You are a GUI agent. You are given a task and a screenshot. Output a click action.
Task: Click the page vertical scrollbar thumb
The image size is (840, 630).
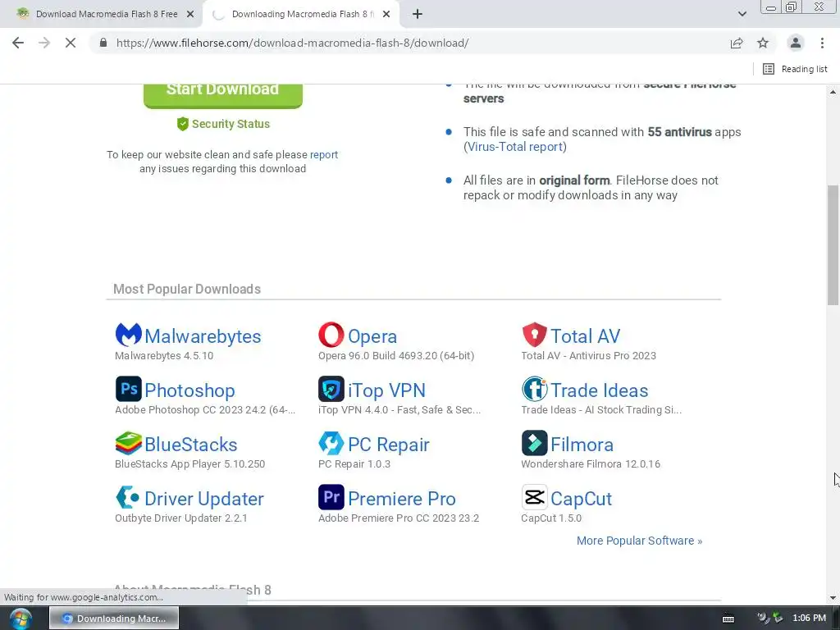click(x=833, y=244)
